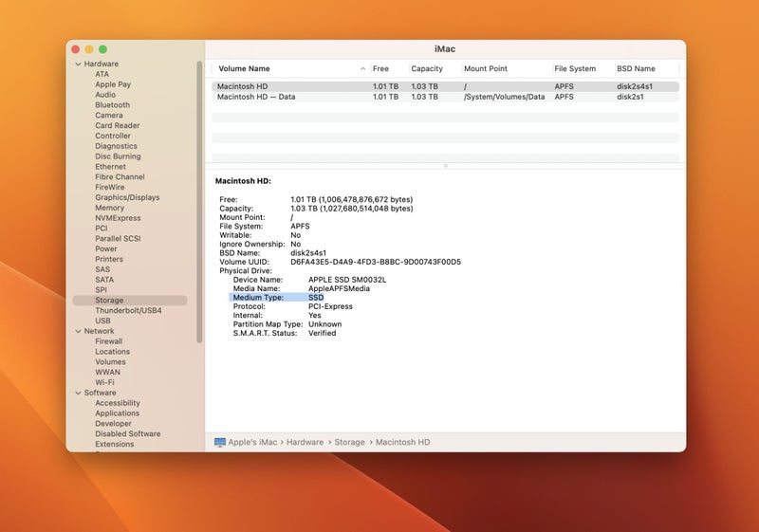Open Thunderbolt/USB4 section
759x532 pixels.
click(x=128, y=310)
